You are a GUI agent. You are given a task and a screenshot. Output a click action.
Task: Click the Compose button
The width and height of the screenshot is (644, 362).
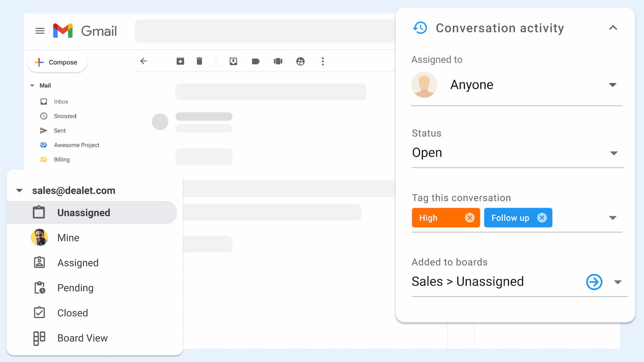pyautogui.click(x=57, y=62)
